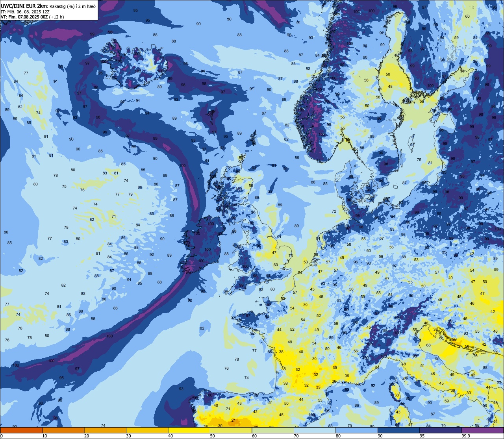Image resolution: width=504 pixels, height=439 pixels.
Task: Click the '70' legend scale label
Action: 296,436
